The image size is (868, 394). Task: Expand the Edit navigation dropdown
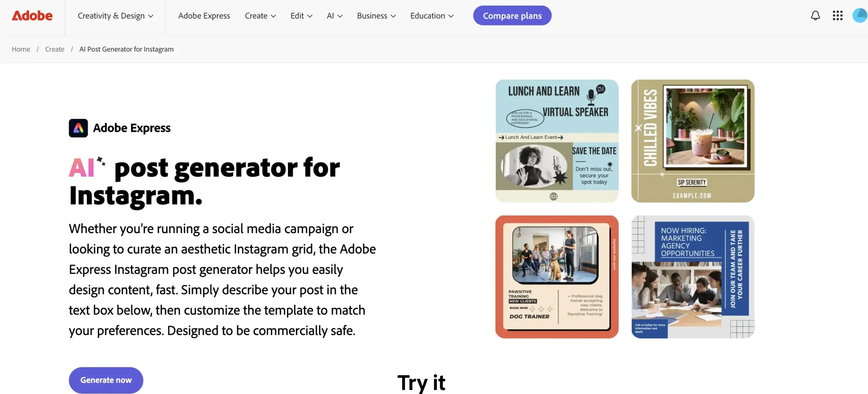[x=301, y=16]
